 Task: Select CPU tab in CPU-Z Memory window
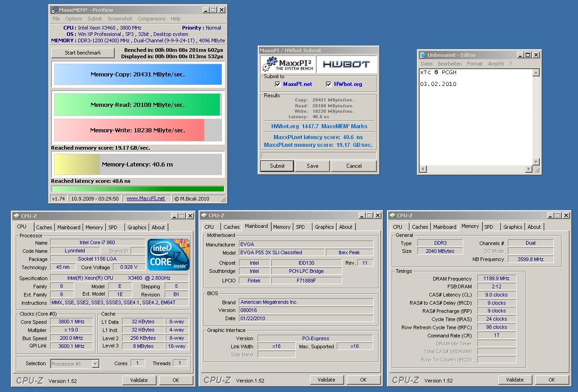tap(398, 227)
